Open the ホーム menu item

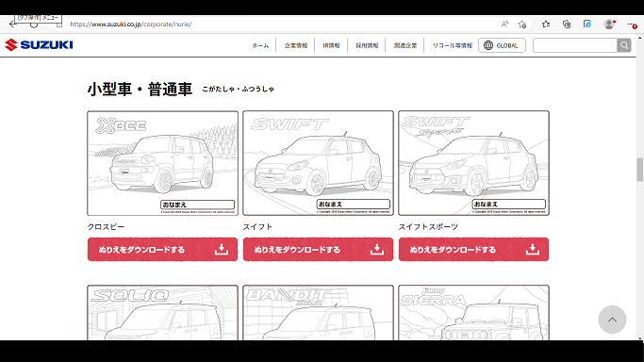(260, 45)
